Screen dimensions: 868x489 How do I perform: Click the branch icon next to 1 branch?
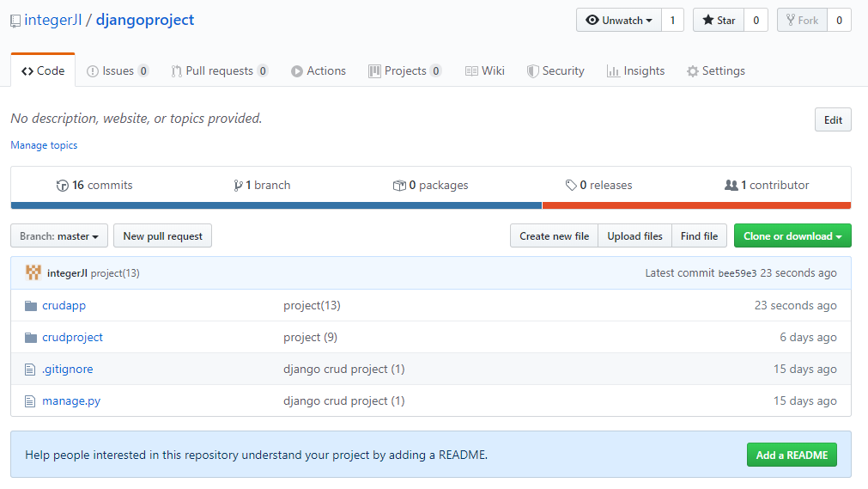pos(238,185)
